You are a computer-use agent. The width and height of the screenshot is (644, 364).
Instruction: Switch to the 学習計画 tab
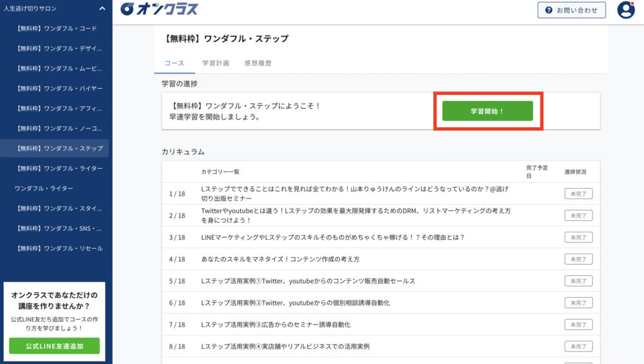215,63
